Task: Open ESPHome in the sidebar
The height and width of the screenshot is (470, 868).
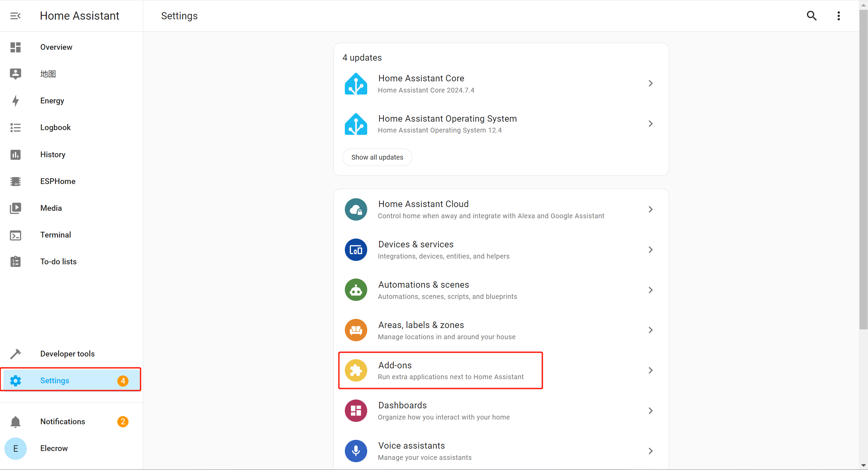Action: tap(71, 181)
